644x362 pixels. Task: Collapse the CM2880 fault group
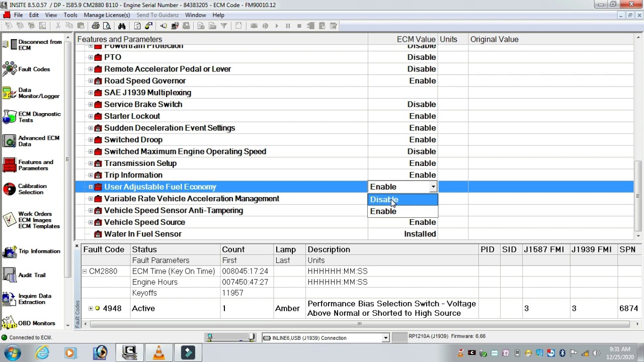(85, 271)
